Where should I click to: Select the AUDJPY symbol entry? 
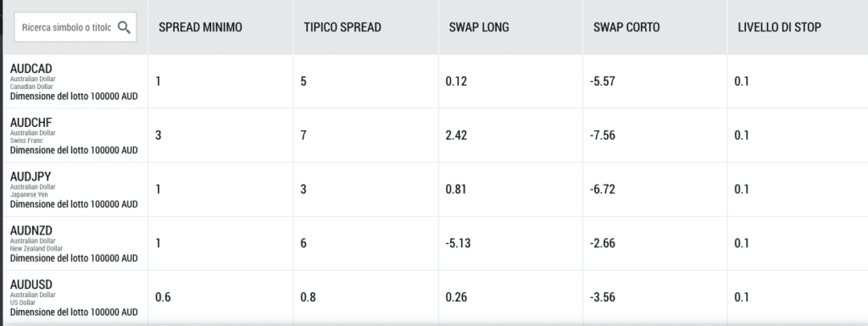[x=31, y=177]
